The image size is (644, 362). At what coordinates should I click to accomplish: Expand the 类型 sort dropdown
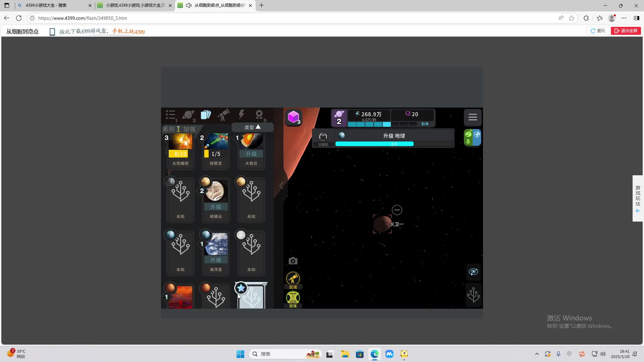(x=253, y=127)
